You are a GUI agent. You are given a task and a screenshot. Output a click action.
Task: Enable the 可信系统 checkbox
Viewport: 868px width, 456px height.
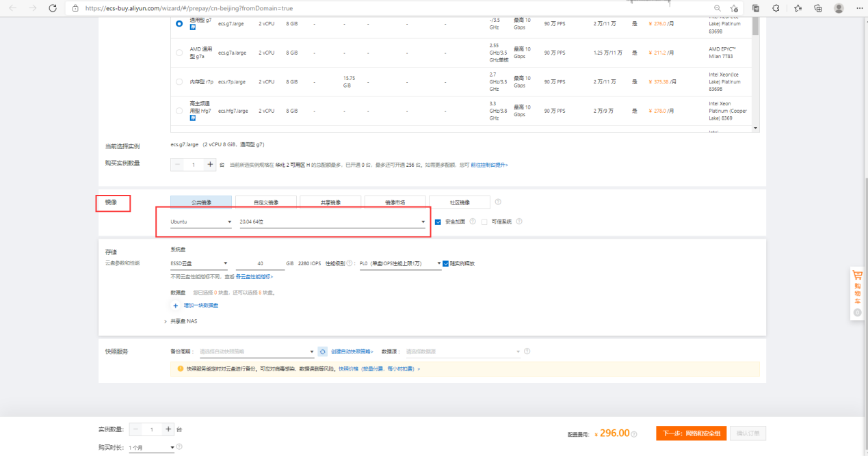click(484, 222)
